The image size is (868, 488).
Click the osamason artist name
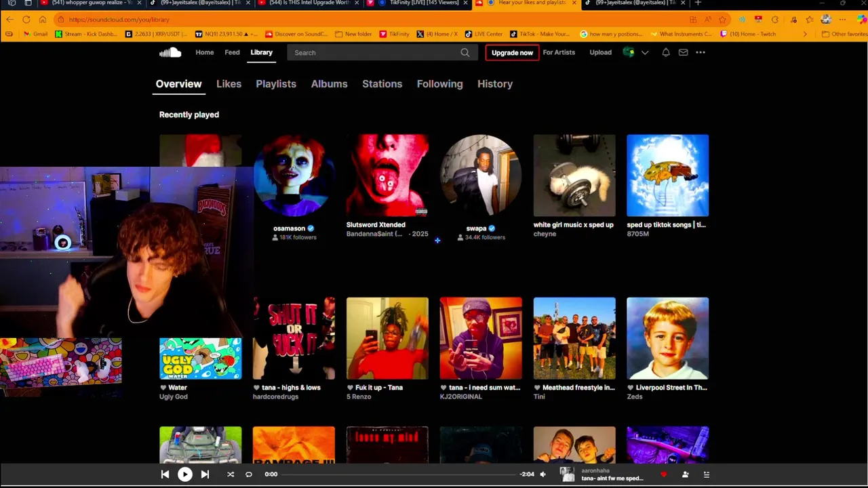[x=289, y=228]
